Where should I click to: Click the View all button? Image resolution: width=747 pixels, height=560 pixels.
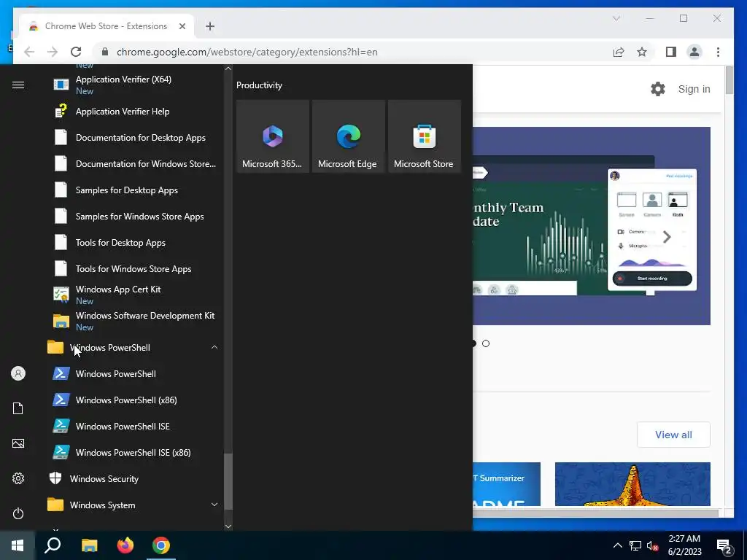pos(673,435)
